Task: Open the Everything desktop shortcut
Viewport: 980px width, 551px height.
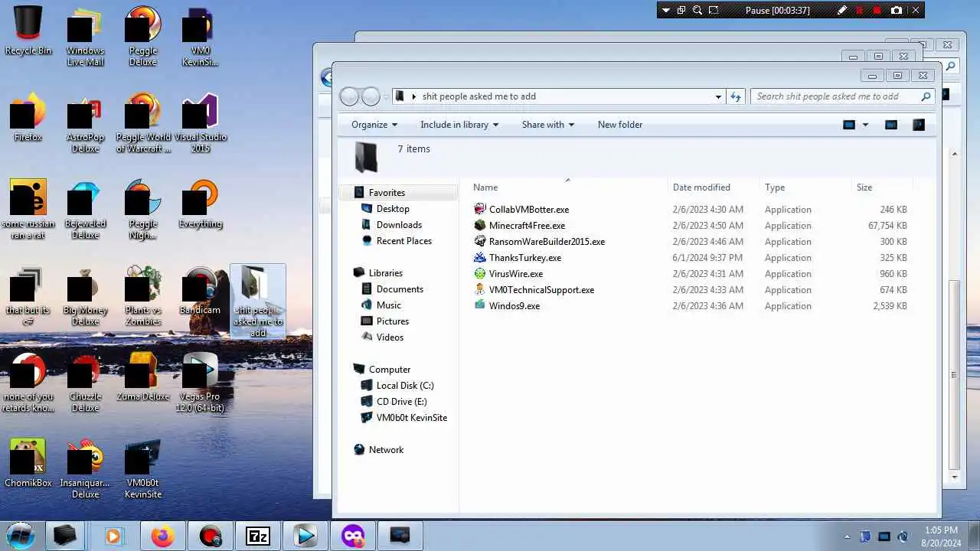Action: [200, 204]
